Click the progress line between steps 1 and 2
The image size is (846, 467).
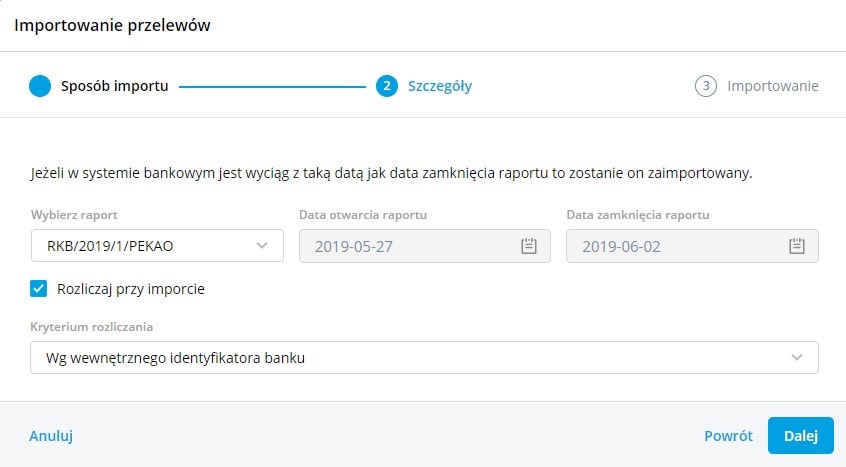pyautogui.click(x=272, y=86)
